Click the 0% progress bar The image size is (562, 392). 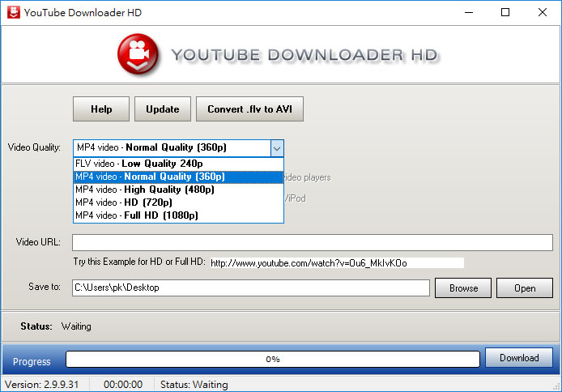(x=273, y=359)
